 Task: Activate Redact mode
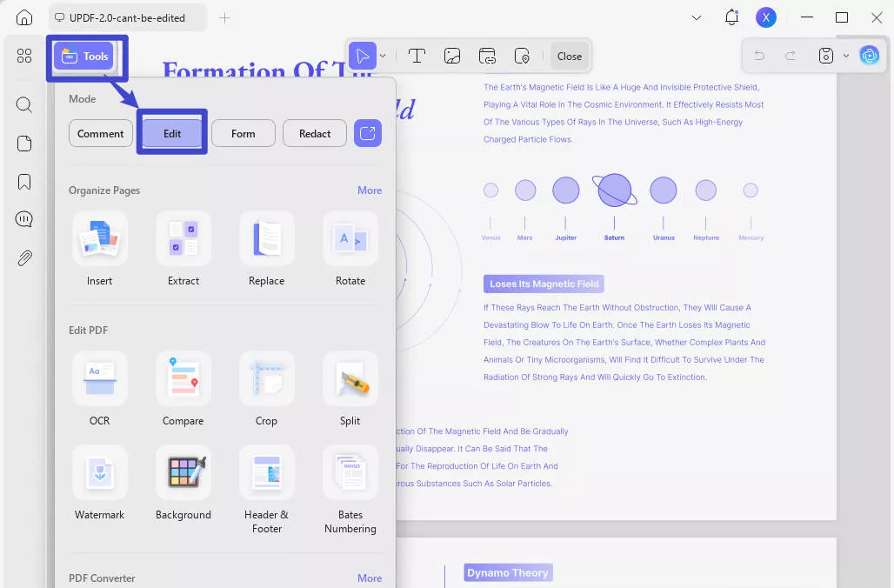(x=314, y=133)
